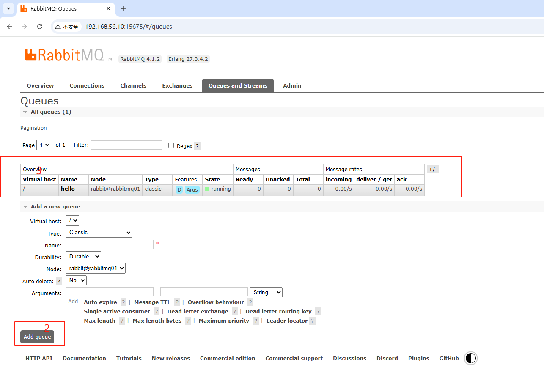Click the browser back arrow
The height and width of the screenshot is (392, 544).
tap(9, 27)
